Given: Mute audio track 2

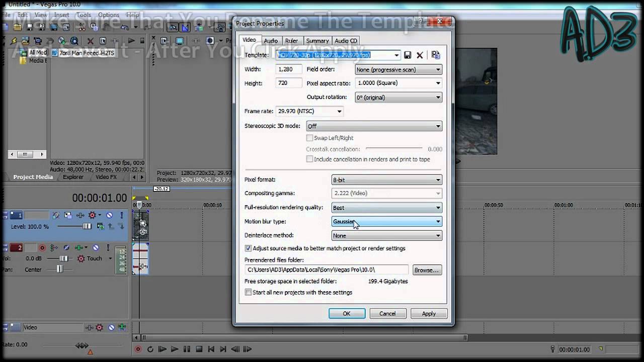Looking at the screenshot, I should (x=96, y=248).
